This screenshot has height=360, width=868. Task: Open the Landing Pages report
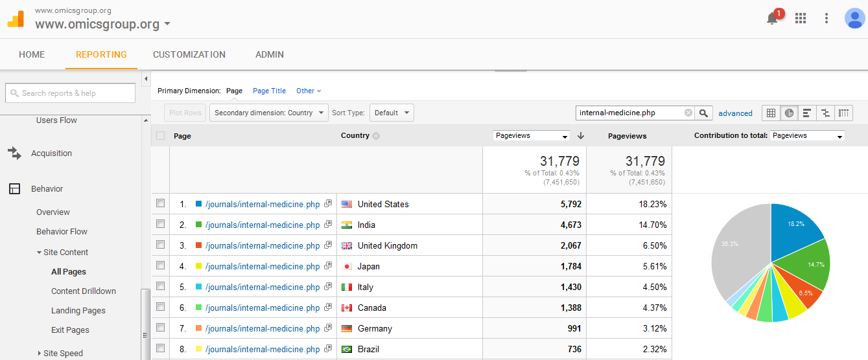(x=78, y=311)
